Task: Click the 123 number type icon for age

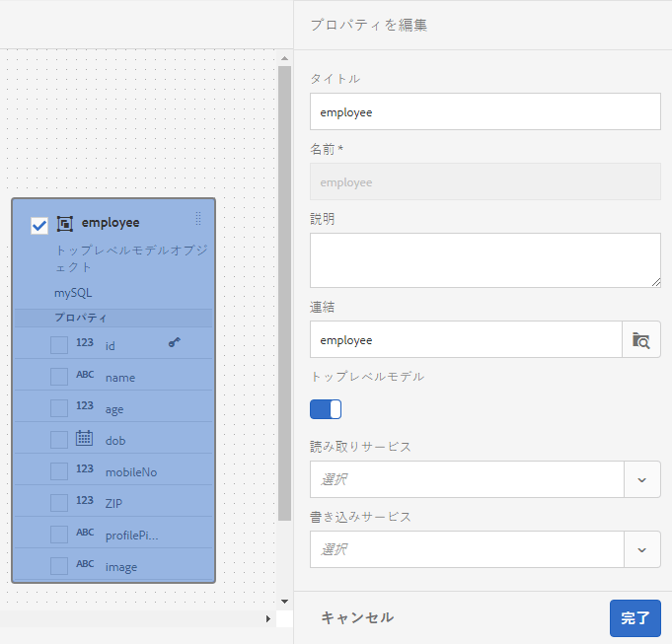Action: 85,405
